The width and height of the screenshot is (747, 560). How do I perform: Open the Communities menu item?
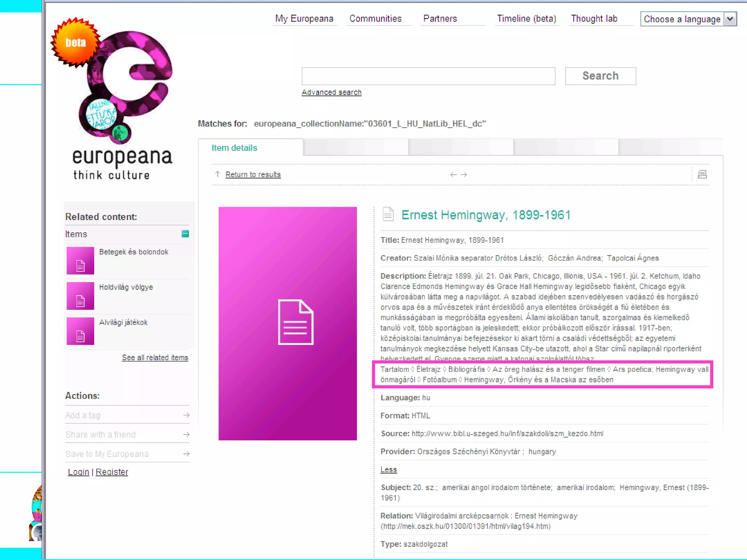tap(375, 19)
